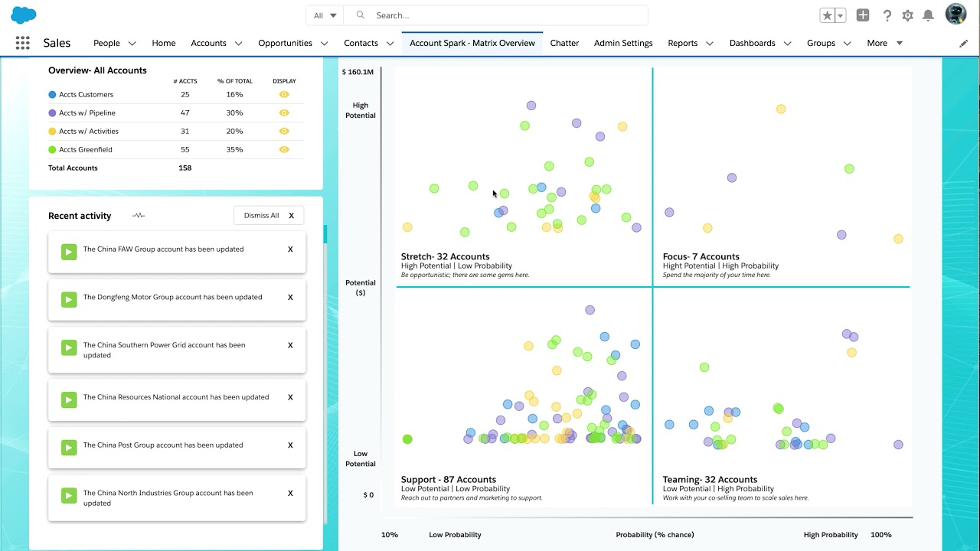980x551 pixels.
Task: Open the Admin Settings tab
Action: [623, 44]
